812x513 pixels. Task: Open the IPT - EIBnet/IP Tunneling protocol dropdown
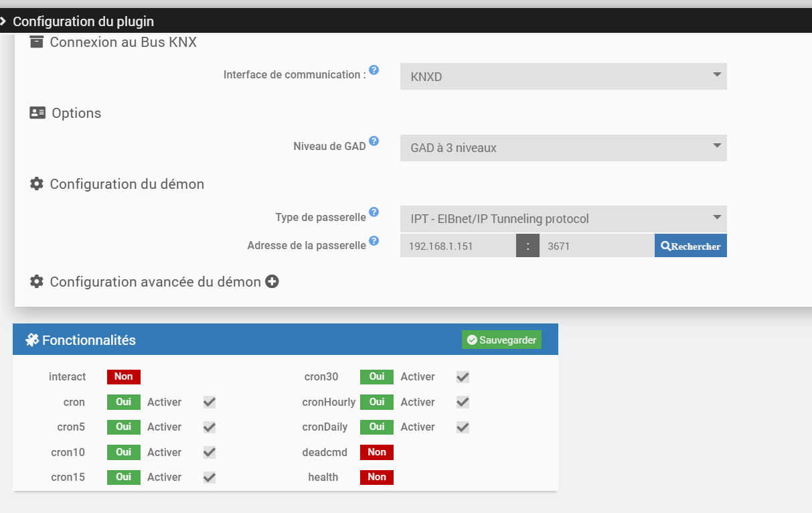(564, 219)
